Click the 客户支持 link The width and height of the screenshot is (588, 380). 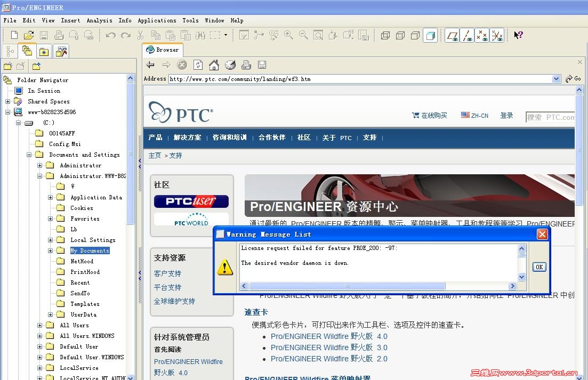click(x=167, y=273)
